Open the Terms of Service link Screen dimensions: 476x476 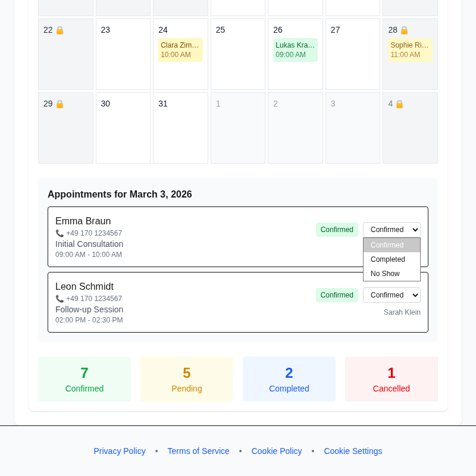pyautogui.click(x=198, y=451)
